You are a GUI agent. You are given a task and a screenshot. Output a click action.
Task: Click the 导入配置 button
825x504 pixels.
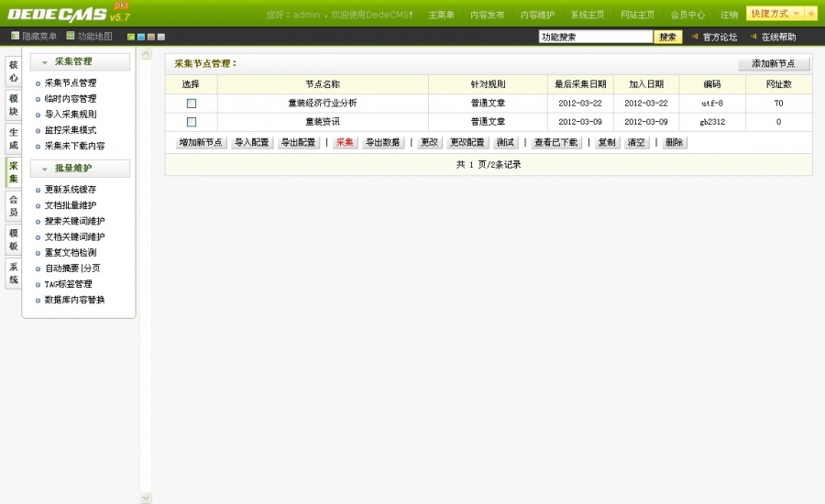point(251,143)
